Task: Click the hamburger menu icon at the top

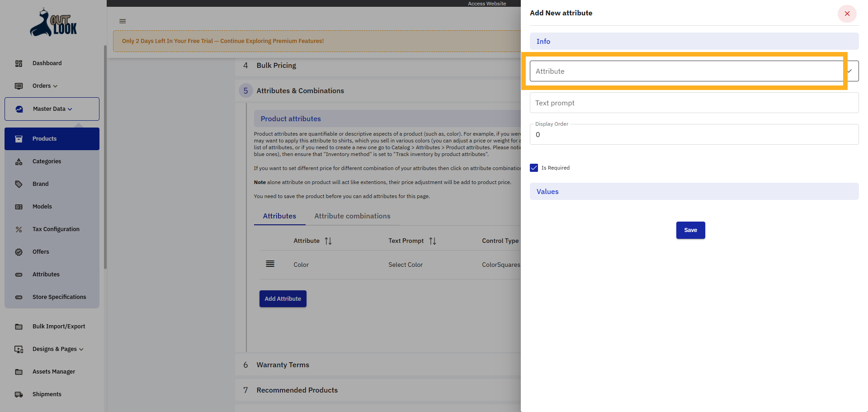Action: (x=122, y=21)
